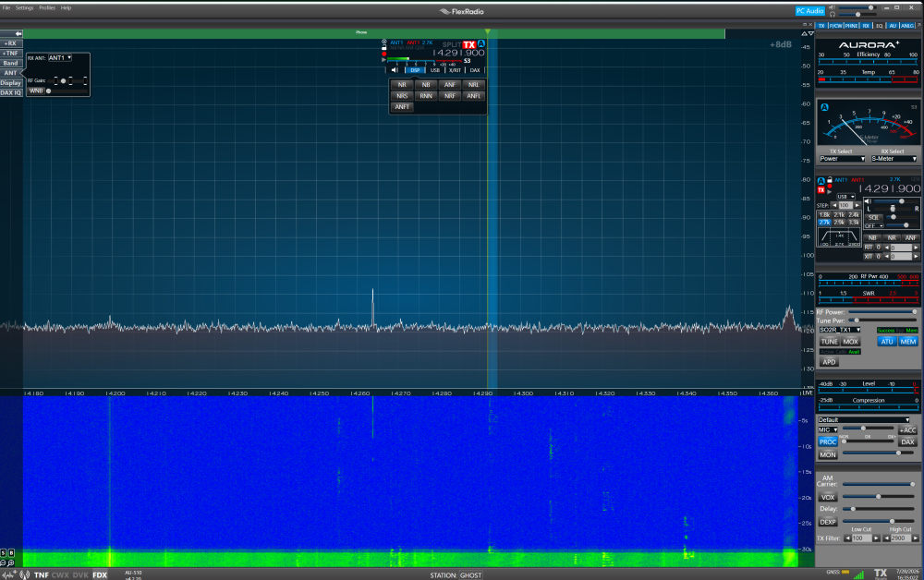Click the TUNE button
The height and width of the screenshot is (580, 924).
pos(829,342)
